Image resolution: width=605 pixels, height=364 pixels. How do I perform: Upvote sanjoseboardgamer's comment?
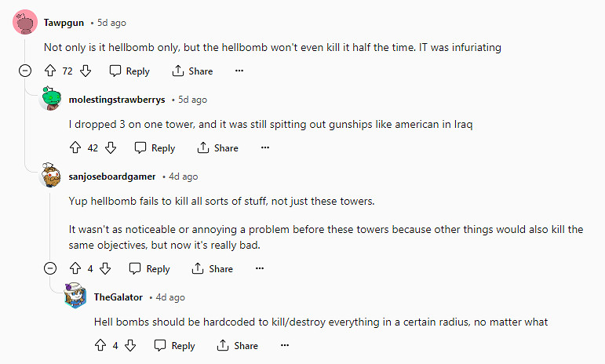pyautogui.click(x=76, y=269)
